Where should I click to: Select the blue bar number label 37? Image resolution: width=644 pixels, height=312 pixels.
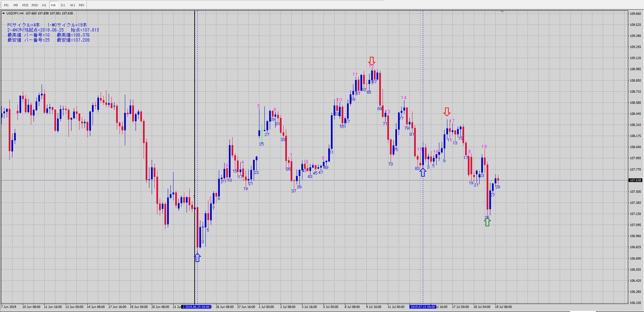[x=294, y=191]
